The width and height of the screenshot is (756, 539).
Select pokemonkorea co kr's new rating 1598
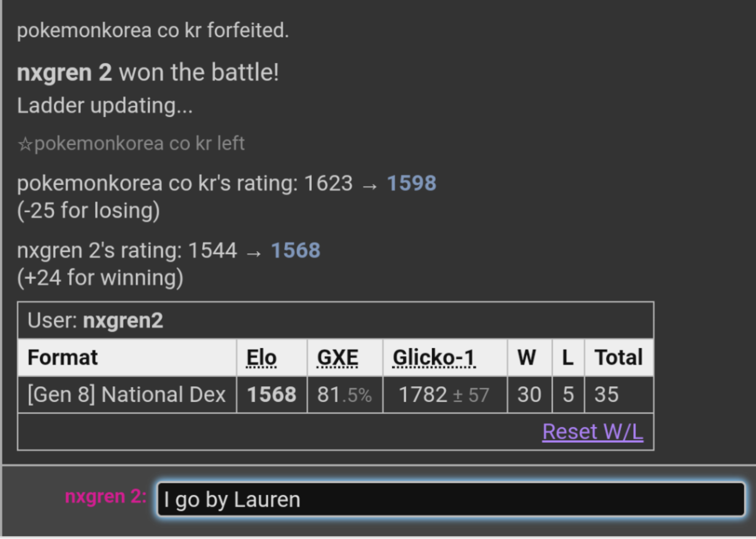coord(411,183)
